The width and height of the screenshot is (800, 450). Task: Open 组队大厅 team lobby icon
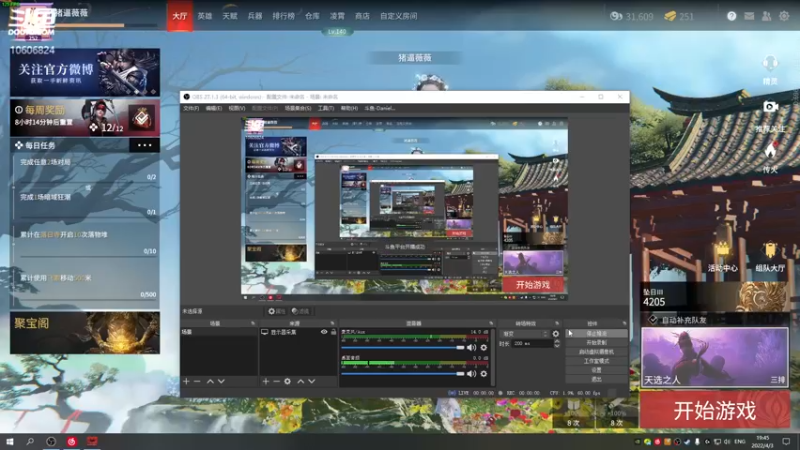(770, 250)
